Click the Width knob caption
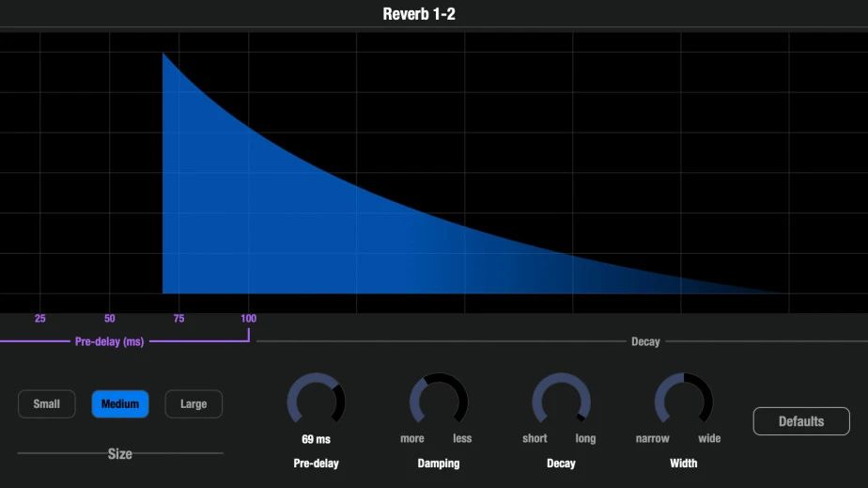Screen dimensions: 868x488 (684, 463)
